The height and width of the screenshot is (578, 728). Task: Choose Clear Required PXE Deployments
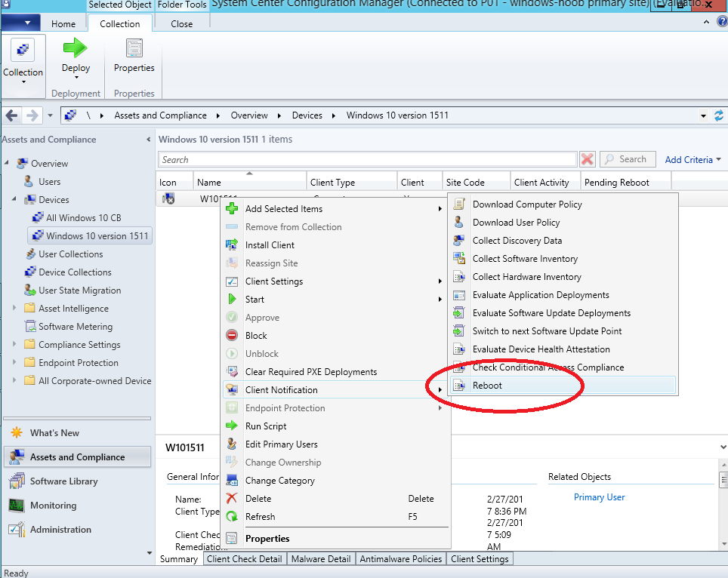click(x=335, y=371)
